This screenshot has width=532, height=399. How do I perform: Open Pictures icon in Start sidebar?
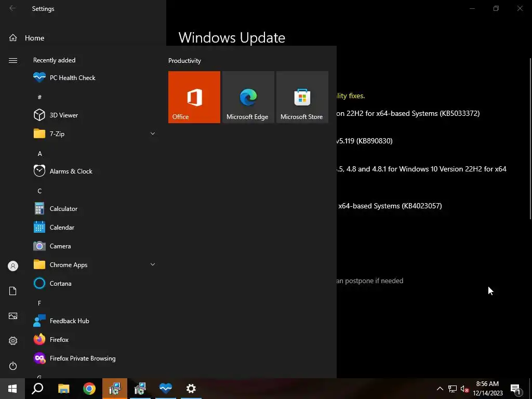[x=13, y=316]
